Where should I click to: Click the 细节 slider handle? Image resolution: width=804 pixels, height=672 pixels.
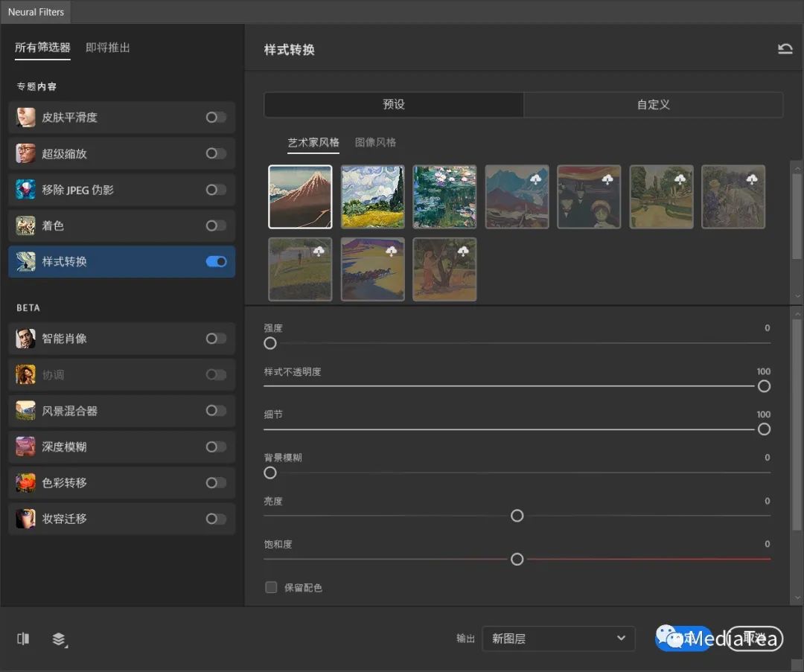pos(764,429)
